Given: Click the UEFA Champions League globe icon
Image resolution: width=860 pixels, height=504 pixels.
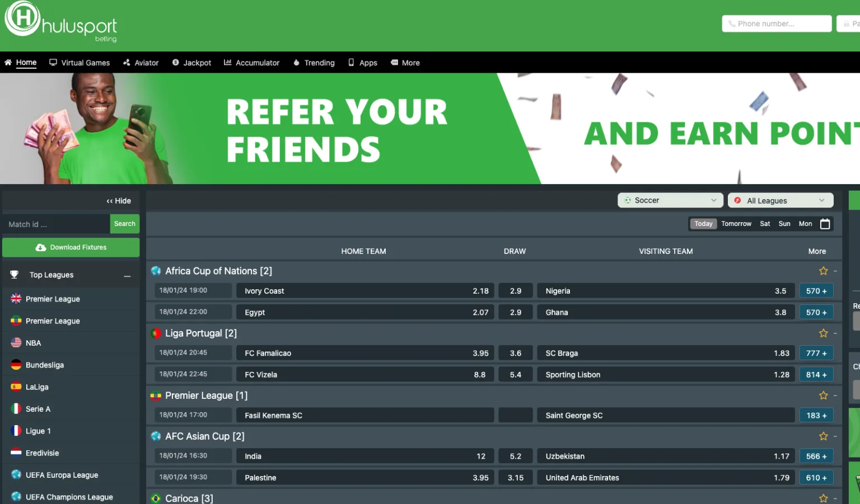Looking at the screenshot, I should coord(16,496).
